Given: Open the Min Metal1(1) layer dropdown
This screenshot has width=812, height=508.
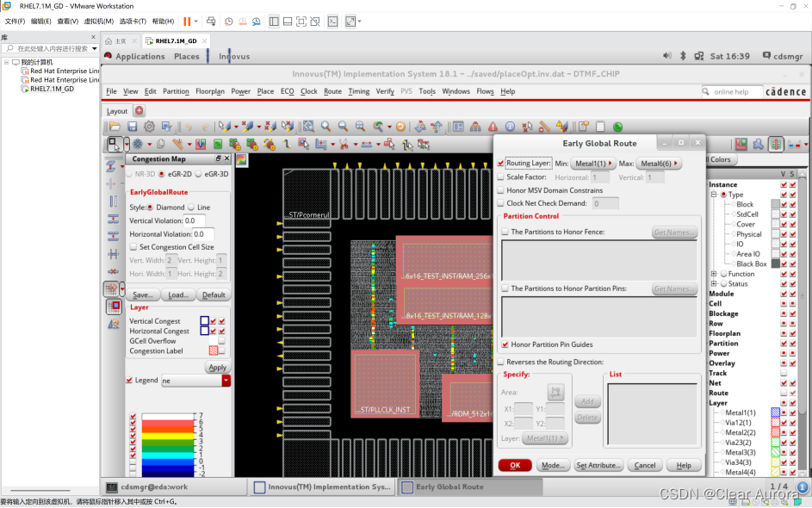Looking at the screenshot, I should pos(593,163).
